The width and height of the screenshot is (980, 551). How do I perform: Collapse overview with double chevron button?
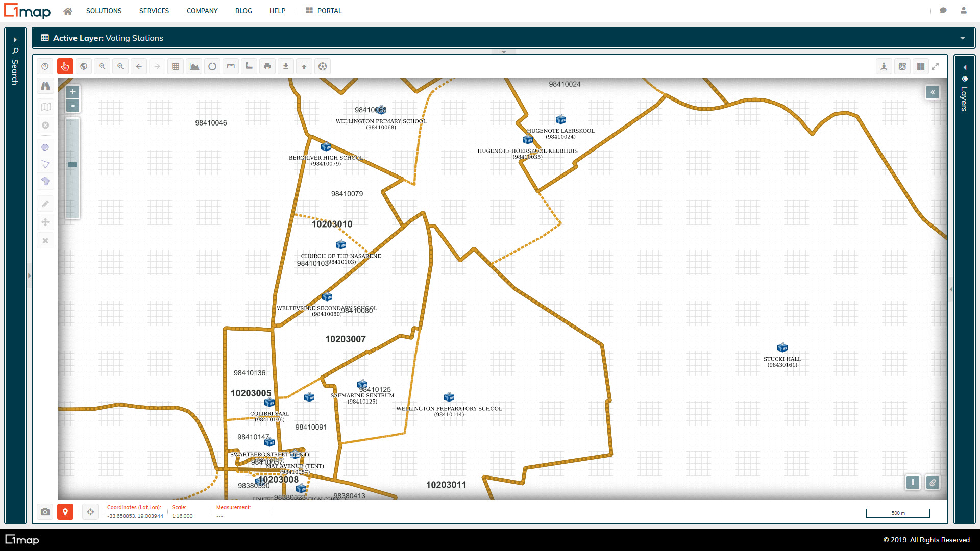point(933,92)
